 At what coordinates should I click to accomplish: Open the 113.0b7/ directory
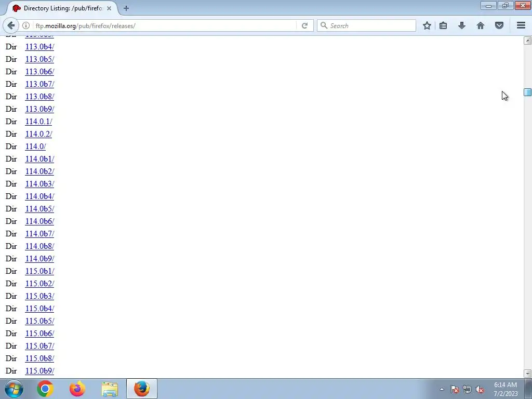(x=39, y=84)
